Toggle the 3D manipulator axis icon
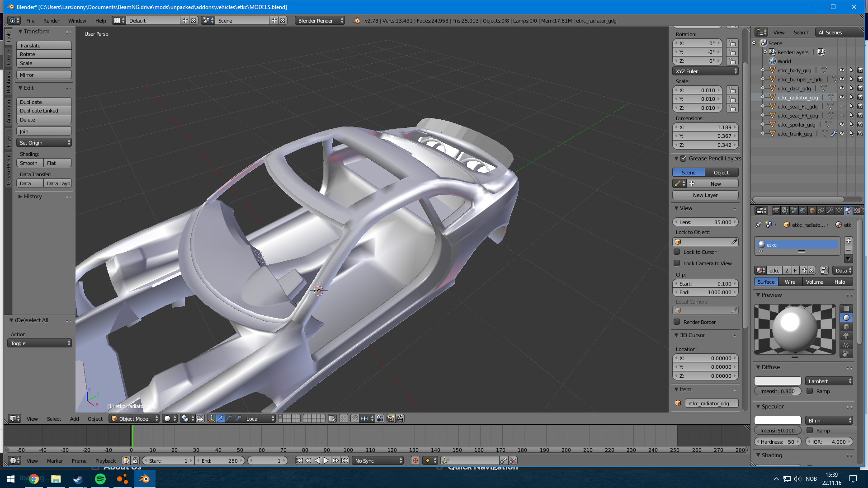The image size is (868, 488). 211,418
